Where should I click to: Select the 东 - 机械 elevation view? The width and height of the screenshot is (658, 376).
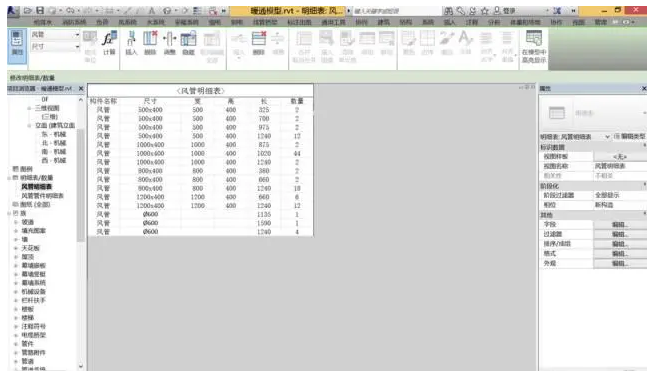54,134
